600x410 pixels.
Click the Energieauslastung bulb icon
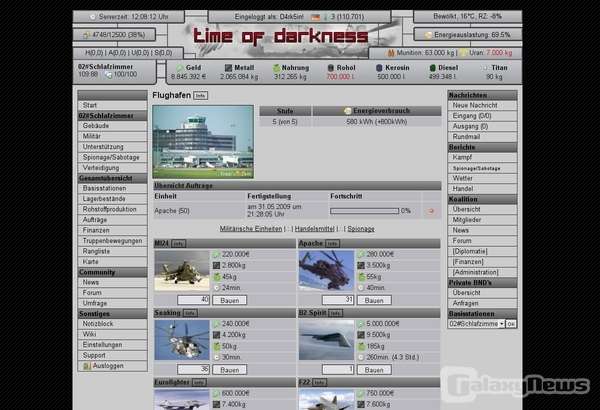tap(428, 35)
